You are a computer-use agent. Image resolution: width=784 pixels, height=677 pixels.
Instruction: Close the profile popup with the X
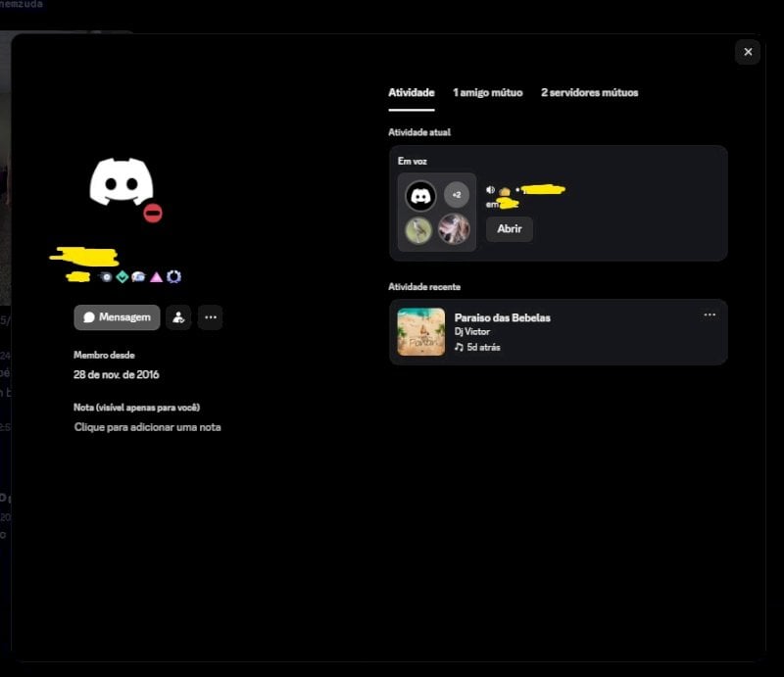(748, 52)
